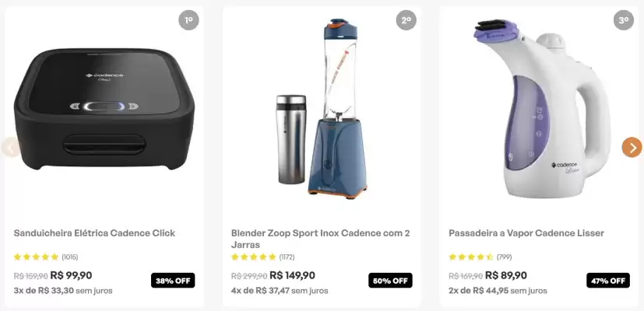Click the blender with jars product image

click(321, 109)
